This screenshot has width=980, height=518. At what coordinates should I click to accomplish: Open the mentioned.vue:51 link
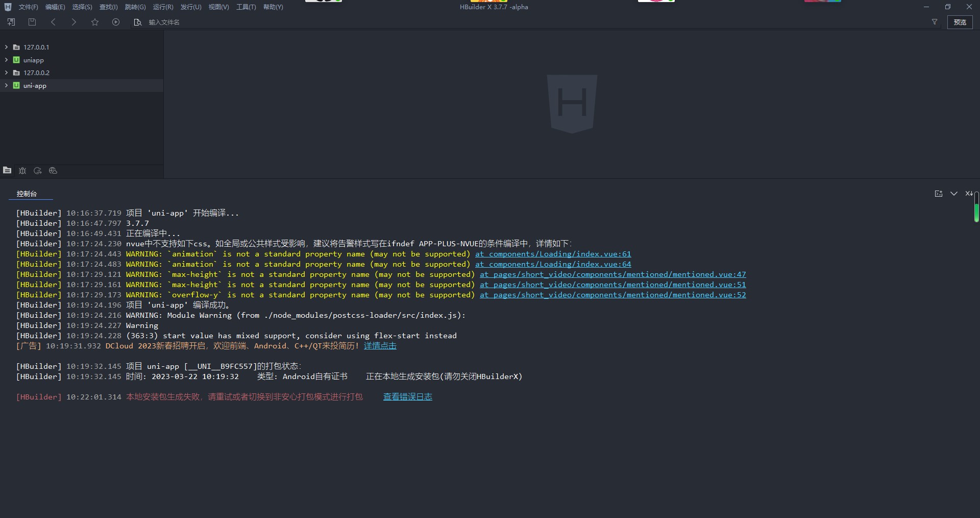tap(613, 285)
